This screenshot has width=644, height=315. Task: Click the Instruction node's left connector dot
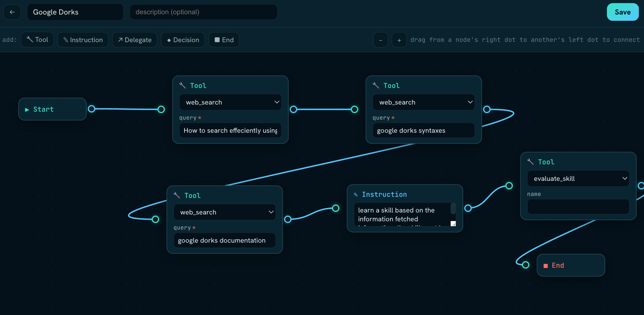tap(336, 208)
